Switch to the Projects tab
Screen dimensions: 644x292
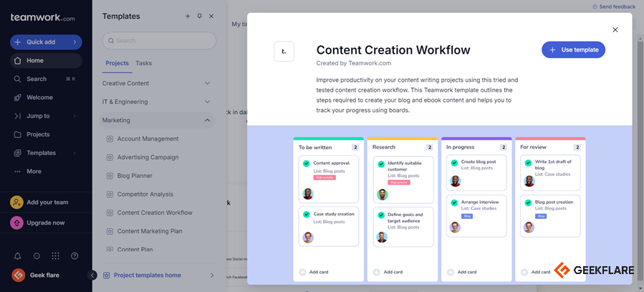[117, 63]
